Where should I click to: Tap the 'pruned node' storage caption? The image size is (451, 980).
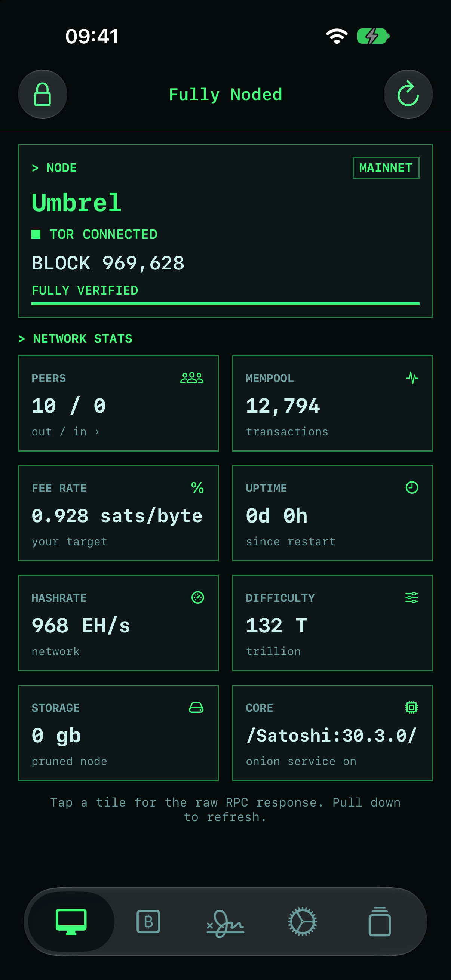[x=69, y=762]
